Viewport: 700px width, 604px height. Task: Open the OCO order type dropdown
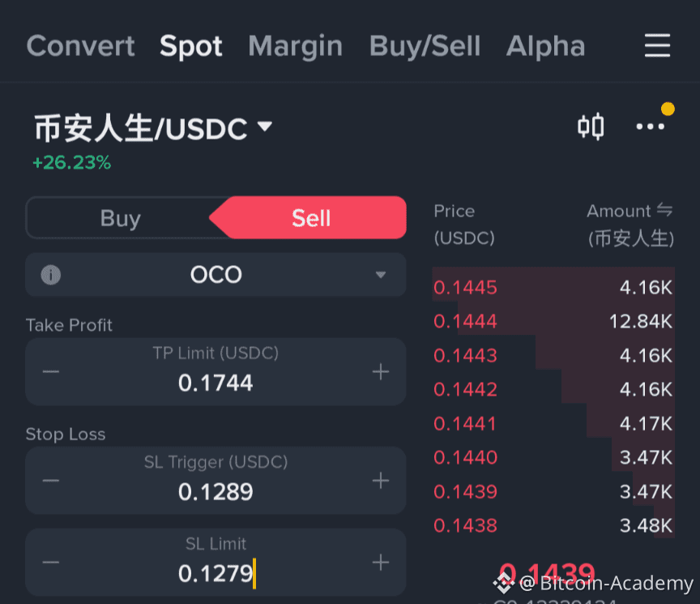[x=216, y=274]
